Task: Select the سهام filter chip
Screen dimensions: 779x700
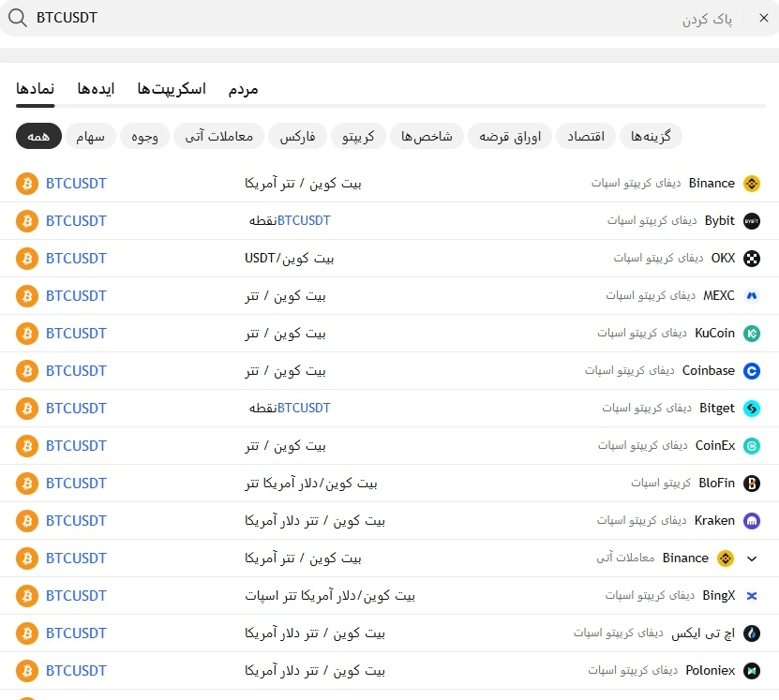Action: click(x=90, y=136)
